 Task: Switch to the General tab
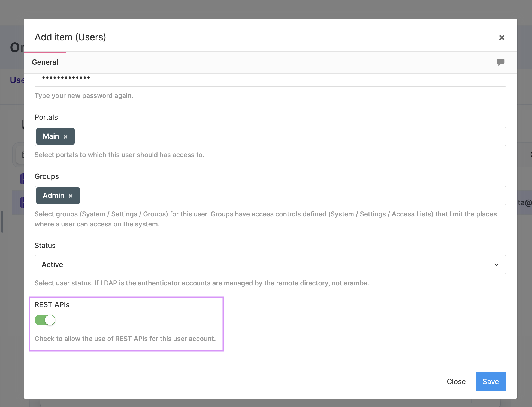point(45,62)
